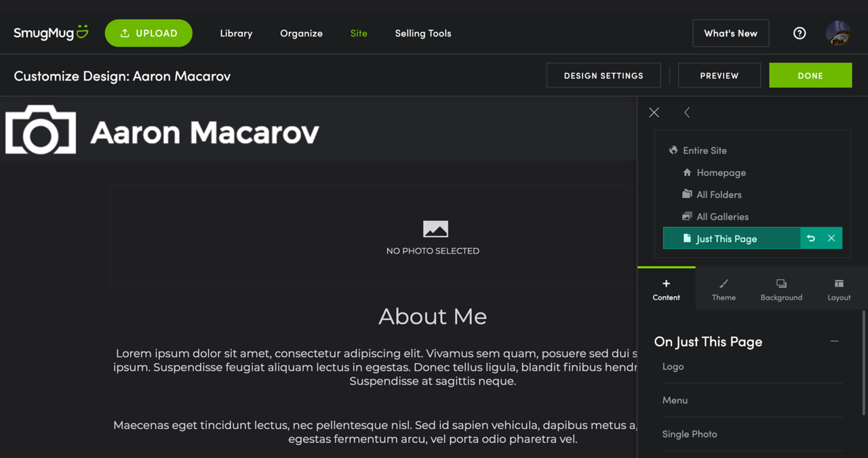Open the user profile avatar
This screenshot has width=868, height=458.
[839, 33]
